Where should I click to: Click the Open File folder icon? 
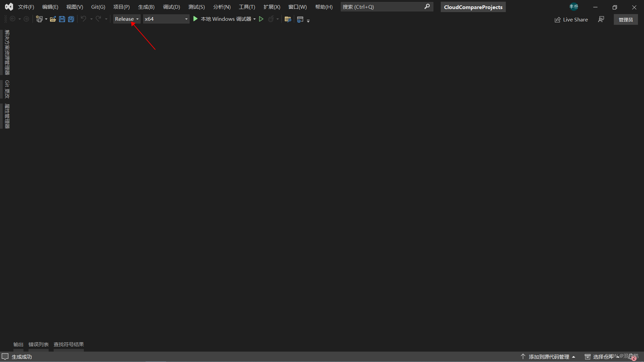53,19
